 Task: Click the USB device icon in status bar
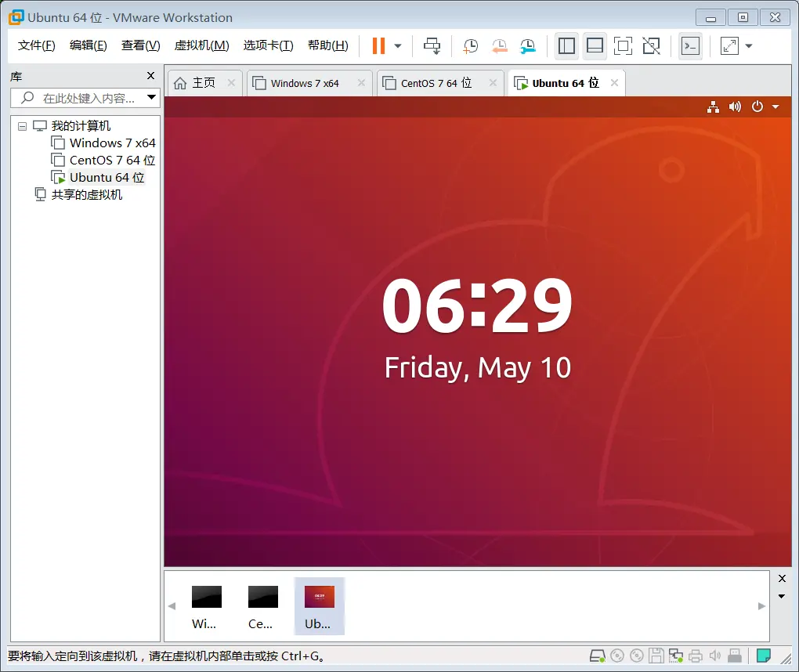pos(734,656)
